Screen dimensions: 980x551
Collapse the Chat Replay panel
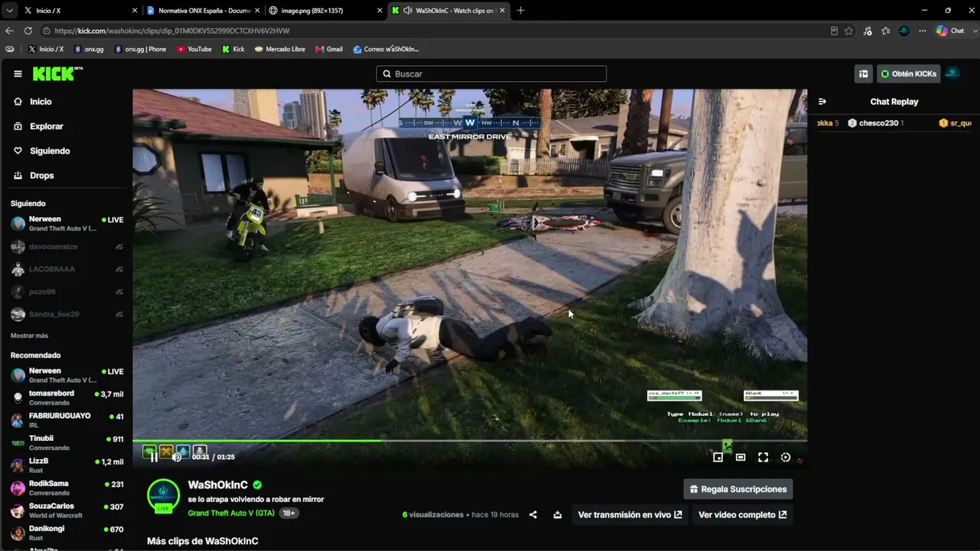click(x=822, y=101)
